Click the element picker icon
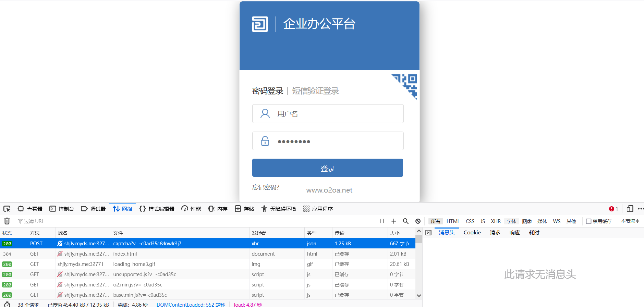This screenshot has width=644, height=307. pyautogui.click(x=7, y=209)
